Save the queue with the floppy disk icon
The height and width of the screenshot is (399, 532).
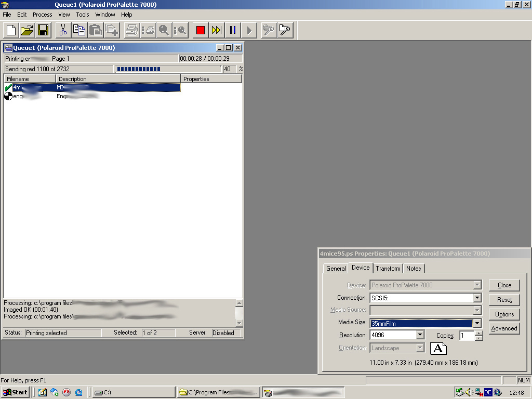click(x=43, y=30)
